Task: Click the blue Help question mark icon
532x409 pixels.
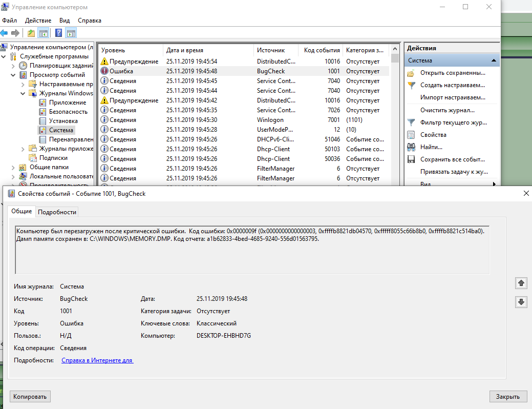Action: pos(59,33)
